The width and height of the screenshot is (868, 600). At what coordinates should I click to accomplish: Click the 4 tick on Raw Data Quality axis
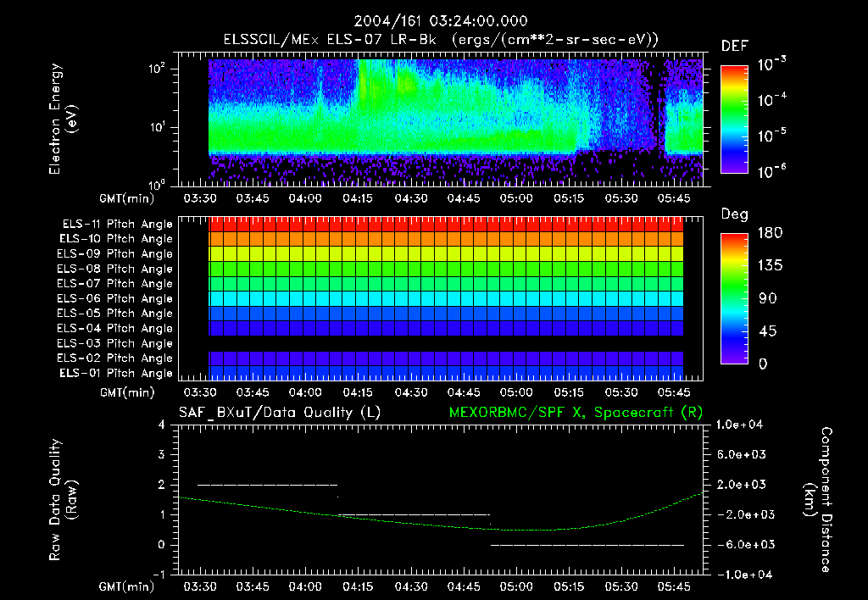coord(162,425)
